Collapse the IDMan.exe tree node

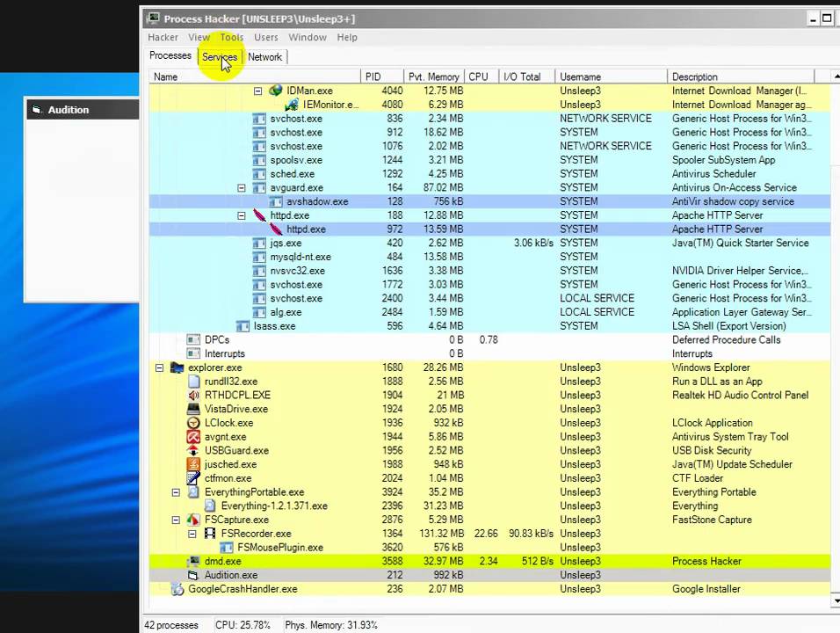tap(257, 91)
